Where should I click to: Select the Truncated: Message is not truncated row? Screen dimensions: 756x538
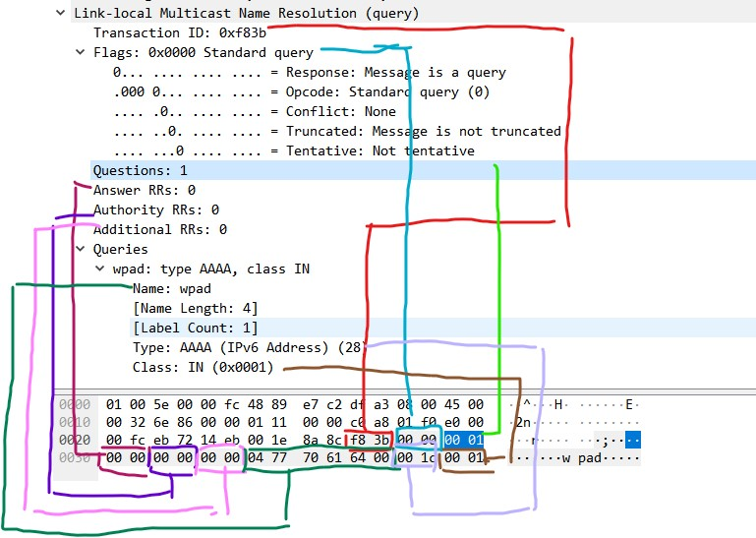pos(337,131)
